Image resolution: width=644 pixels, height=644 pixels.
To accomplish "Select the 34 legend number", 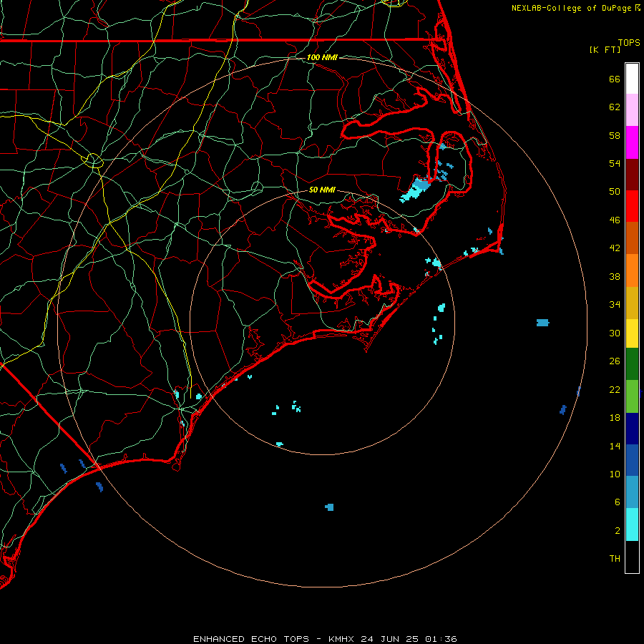I will click(615, 305).
